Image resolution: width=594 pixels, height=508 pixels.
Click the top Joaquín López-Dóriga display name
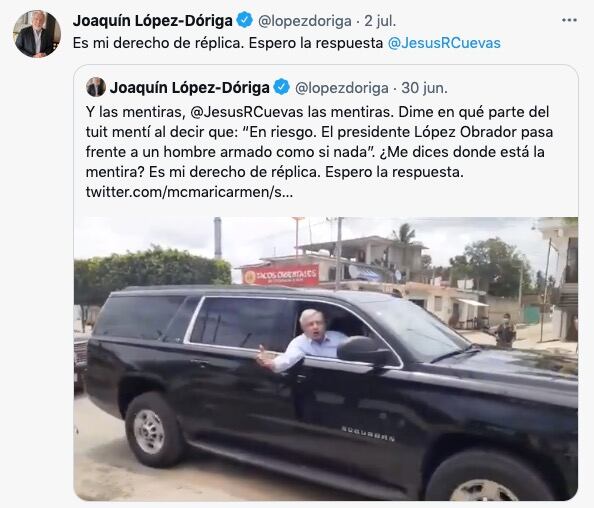(153, 20)
